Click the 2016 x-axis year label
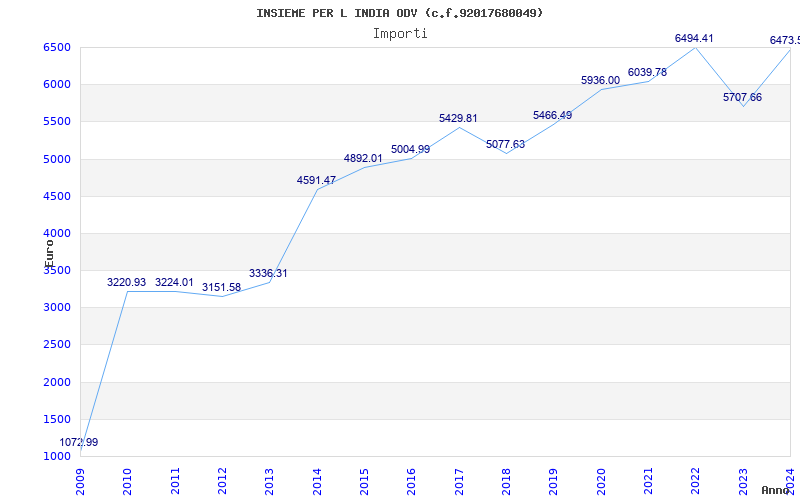Screen dimensions: 800x500 point(412,482)
